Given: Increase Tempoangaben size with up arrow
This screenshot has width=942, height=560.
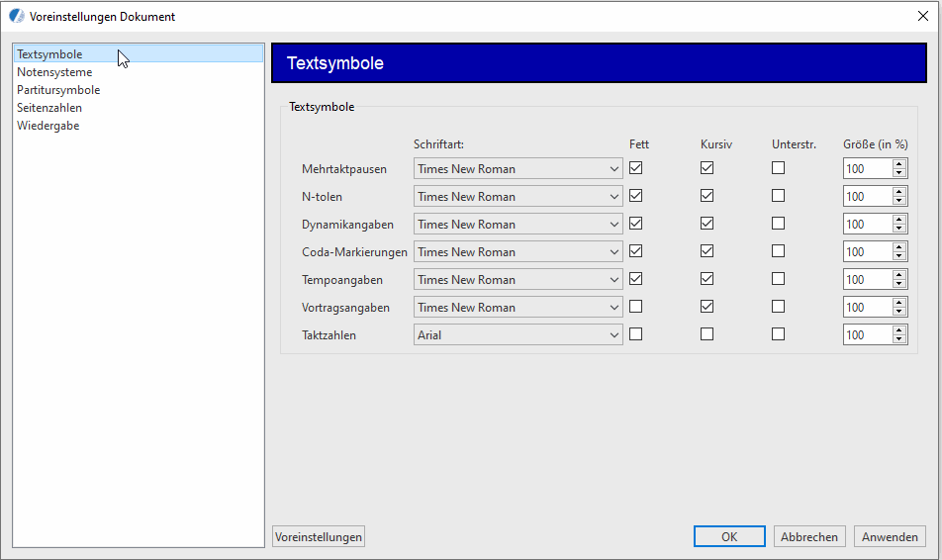Looking at the screenshot, I should click(x=898, y=275).
